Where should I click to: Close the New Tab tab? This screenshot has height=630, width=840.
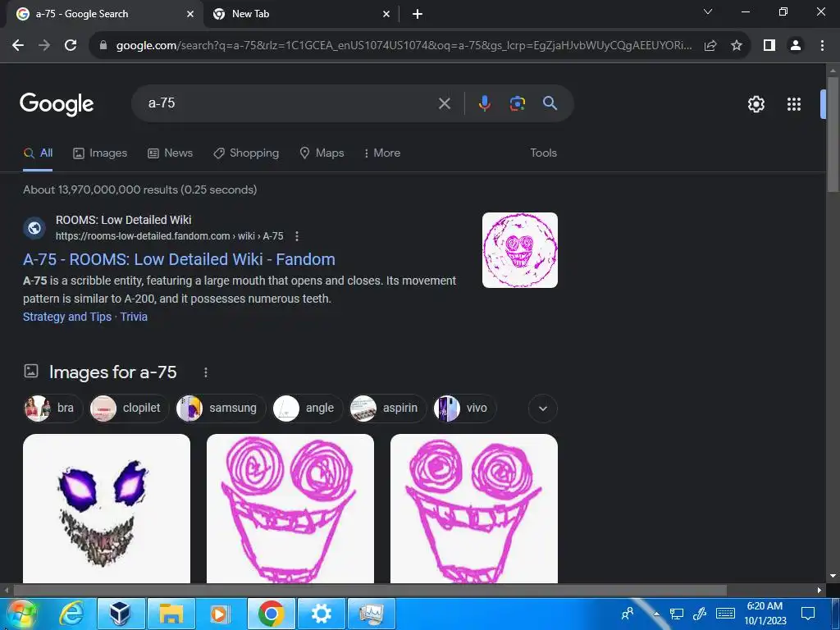386,15
